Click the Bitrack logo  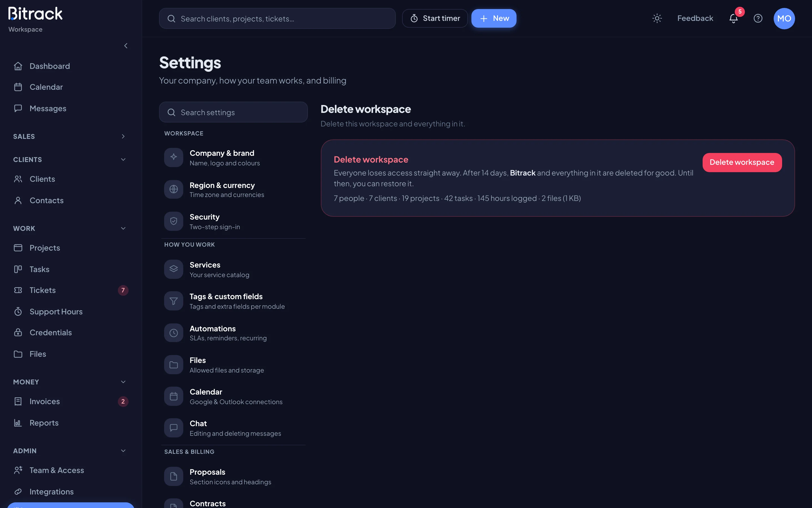(x=35, y=14)
